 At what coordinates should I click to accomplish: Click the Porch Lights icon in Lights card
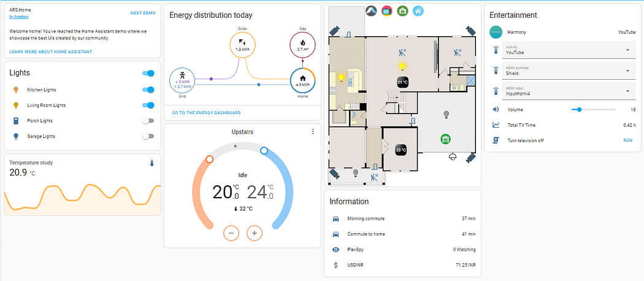click(16, 121)
